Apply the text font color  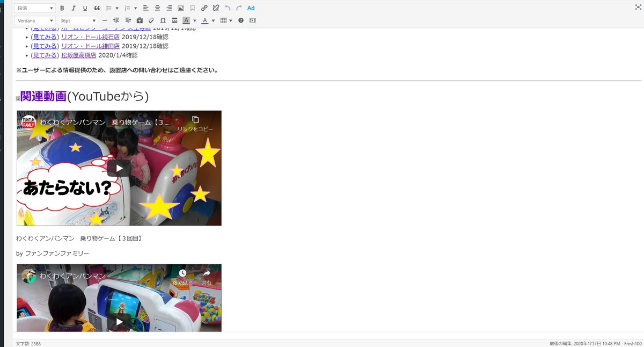(x=204, y=20)
